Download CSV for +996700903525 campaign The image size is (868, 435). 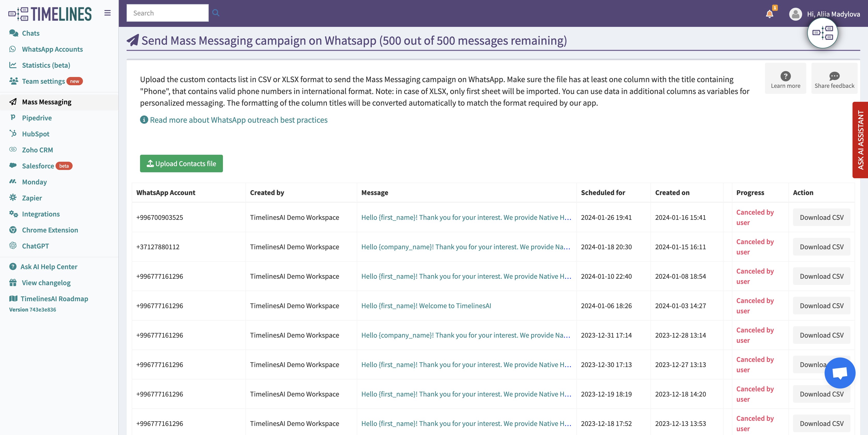821,217
